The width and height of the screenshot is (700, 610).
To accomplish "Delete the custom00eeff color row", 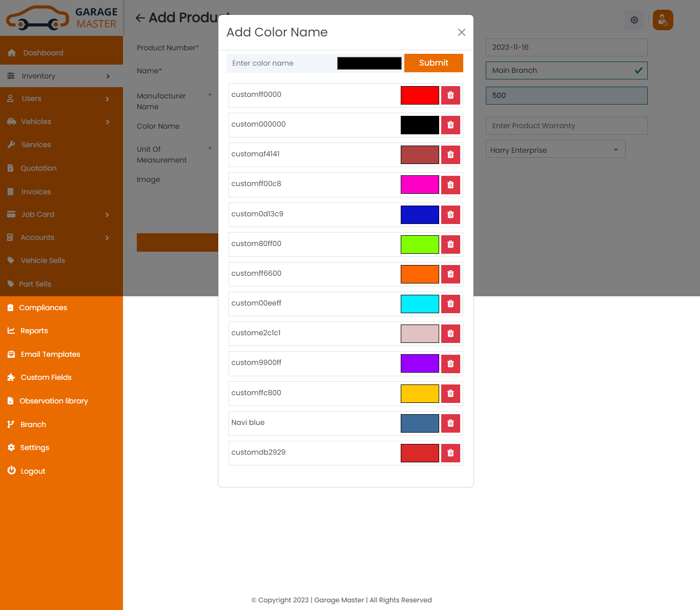I will point(450,304).
